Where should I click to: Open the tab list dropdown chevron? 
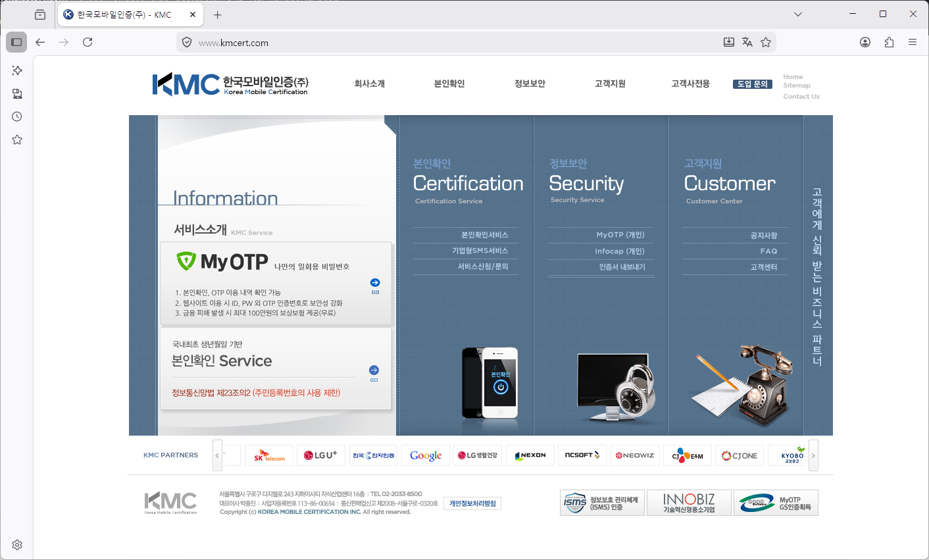798,14
